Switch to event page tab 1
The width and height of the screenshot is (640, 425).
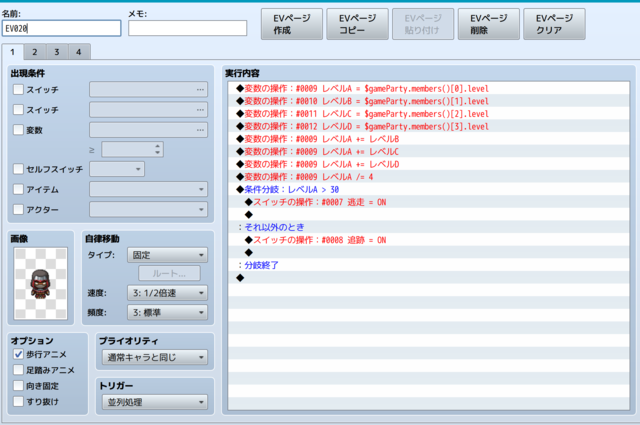(x=13, y=52)
